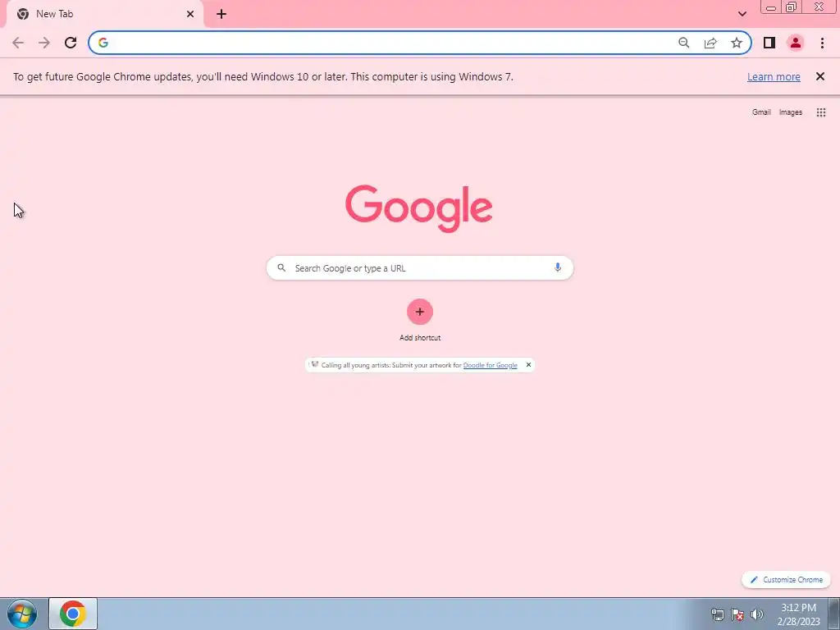Open the Windows Start menu
This screenshot has width=840, height=630.
[22, 614]
